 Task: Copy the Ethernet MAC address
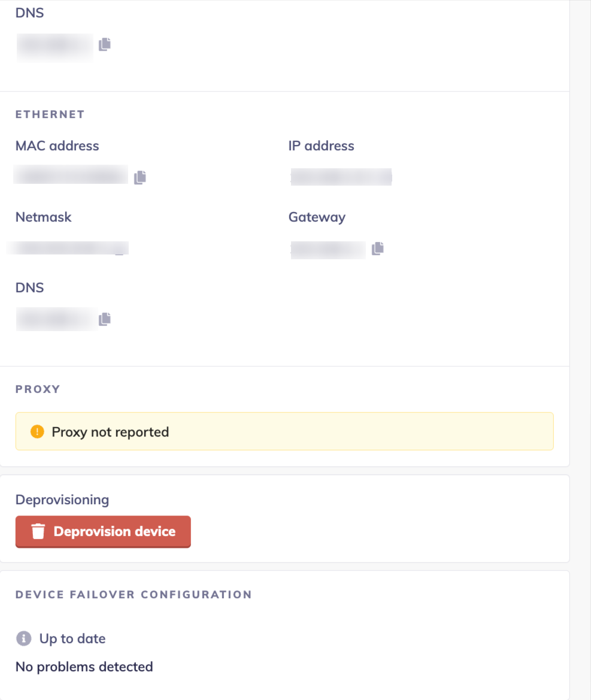(140, 177)
